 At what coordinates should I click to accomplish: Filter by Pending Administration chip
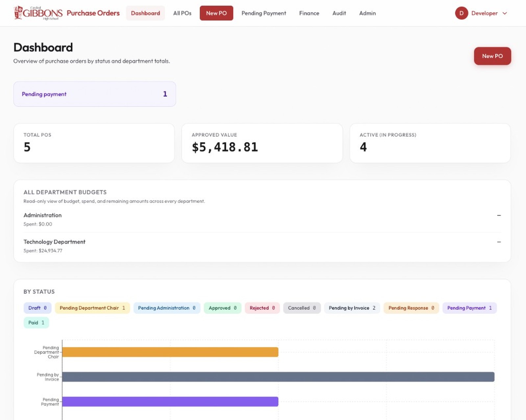(167, 308)
